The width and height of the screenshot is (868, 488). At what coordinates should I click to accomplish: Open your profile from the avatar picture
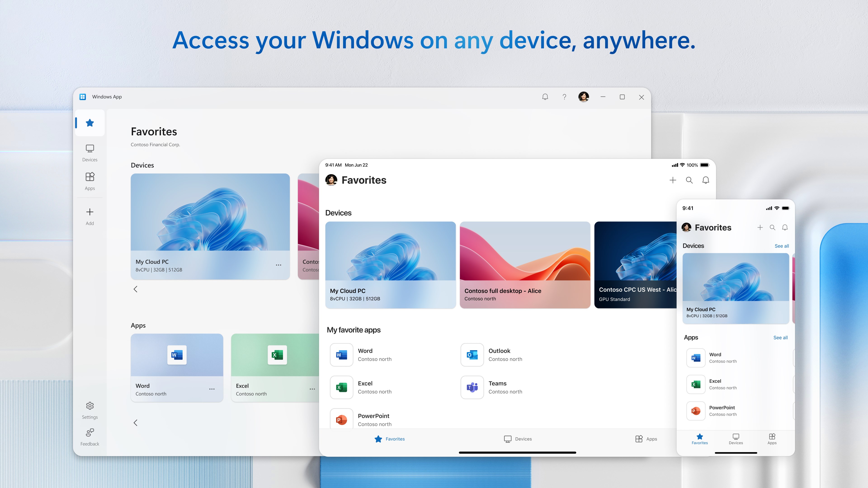point(584,97)
